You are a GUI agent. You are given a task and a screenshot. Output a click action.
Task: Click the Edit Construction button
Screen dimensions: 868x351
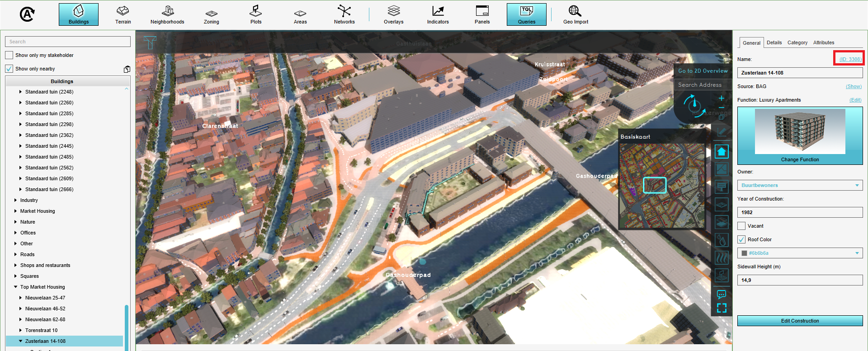800,321
